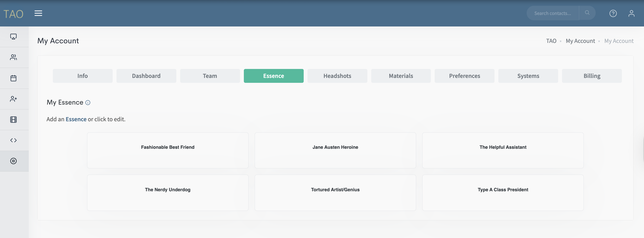Focus the Search contacts field

[552, 13]
